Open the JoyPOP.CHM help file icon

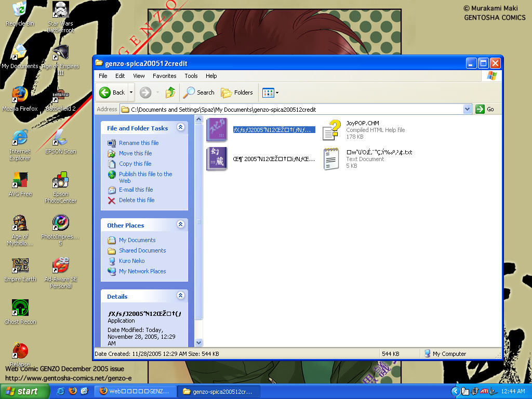click(x=331, y=130)
